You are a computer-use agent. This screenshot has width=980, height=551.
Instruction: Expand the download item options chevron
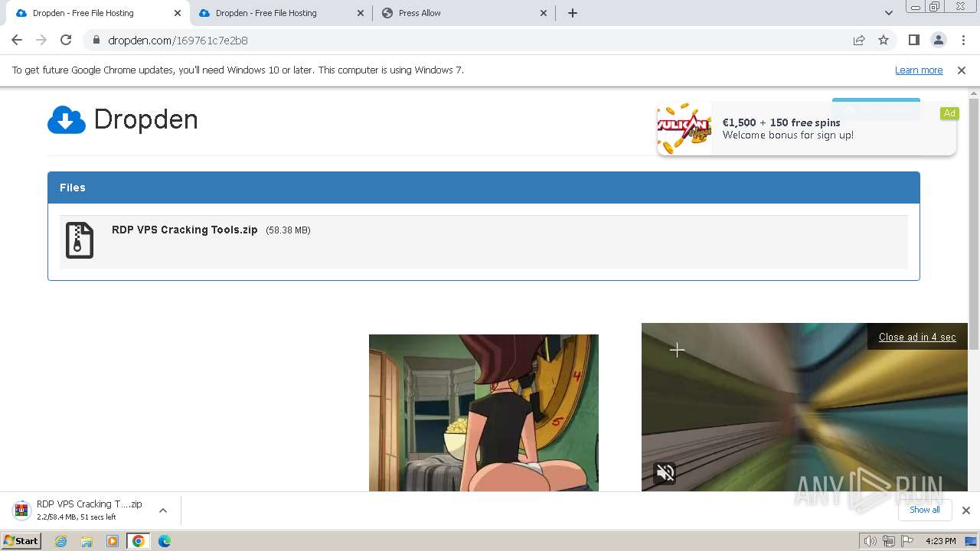point(162,510)
